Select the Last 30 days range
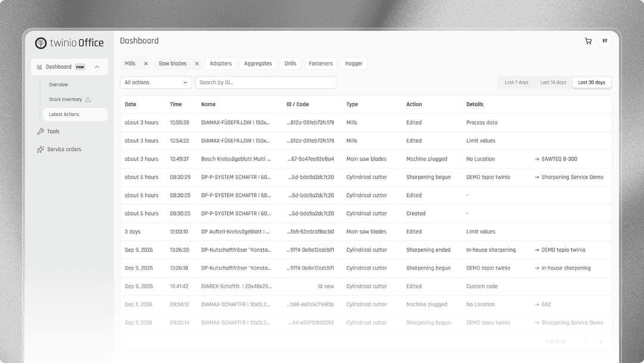This screenshot has height=363, width=644. 592,82
